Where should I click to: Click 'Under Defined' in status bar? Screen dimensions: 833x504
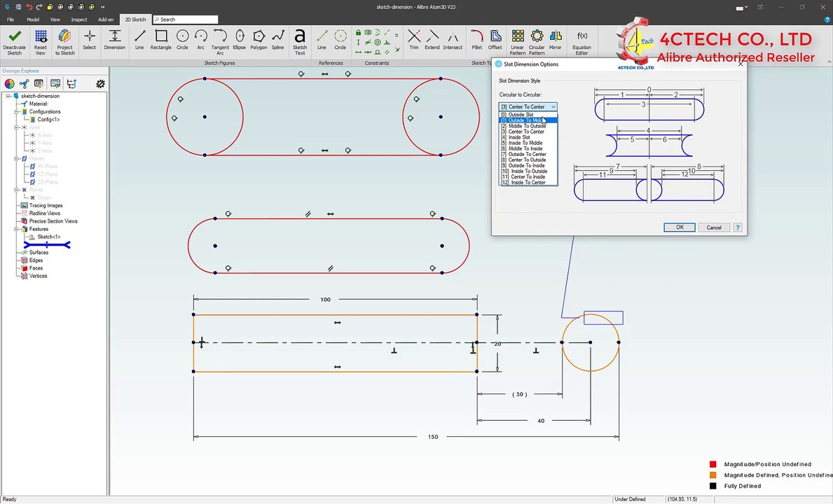point(630,499)
